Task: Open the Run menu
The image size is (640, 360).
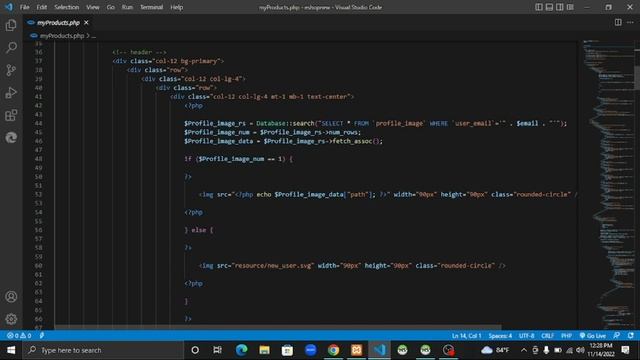Action: (127, 7)
